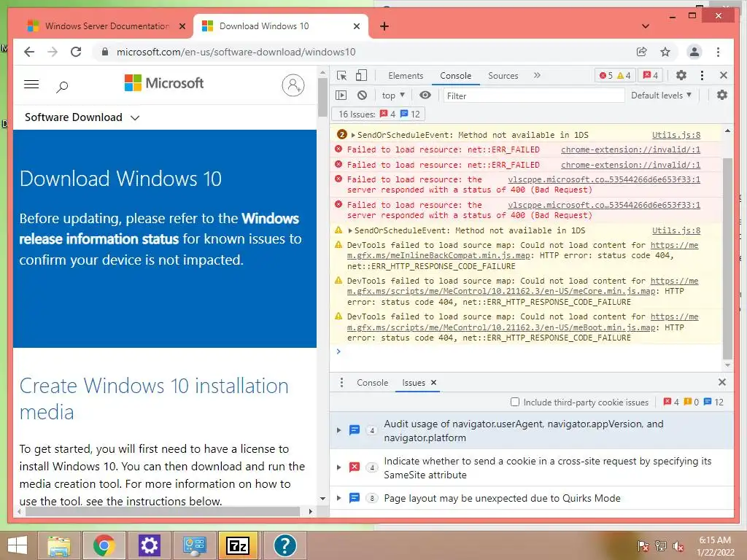The height and width of the screenshot is (560, 747).
Task: Click the Microsoft sign-in account icon
Action: click(x=293, y=85)
